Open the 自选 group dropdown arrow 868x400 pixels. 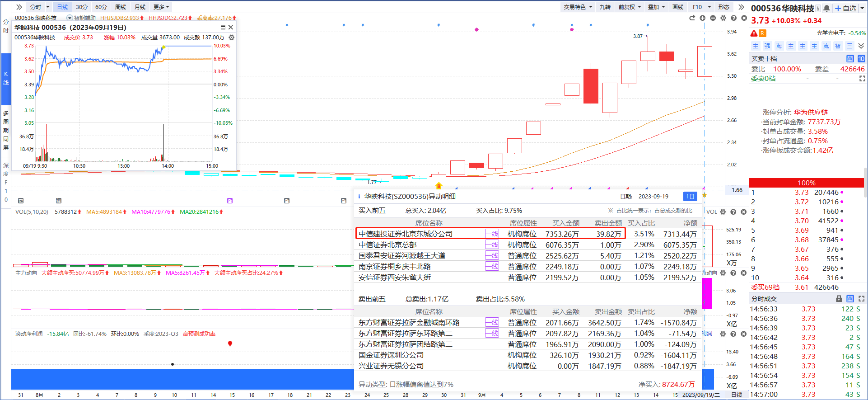tap(862, 8)
